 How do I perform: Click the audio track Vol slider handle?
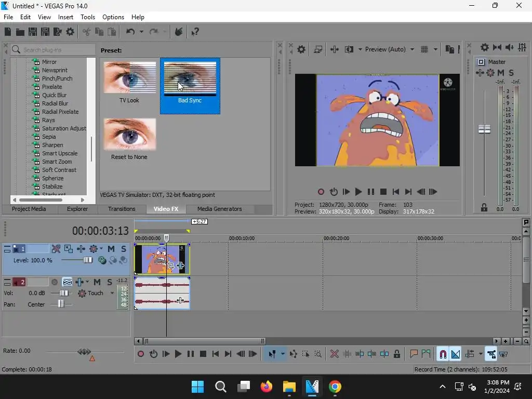click(x=64, y=293)
